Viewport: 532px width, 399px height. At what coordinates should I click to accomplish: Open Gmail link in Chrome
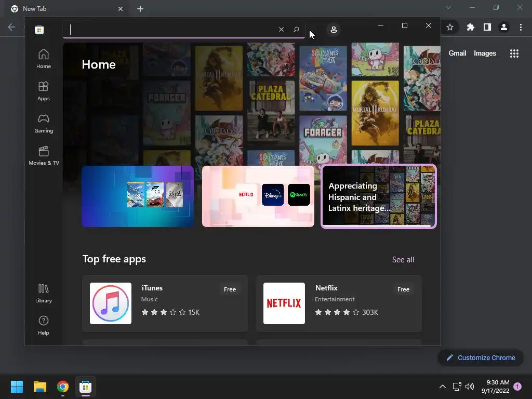coord(457,54)
